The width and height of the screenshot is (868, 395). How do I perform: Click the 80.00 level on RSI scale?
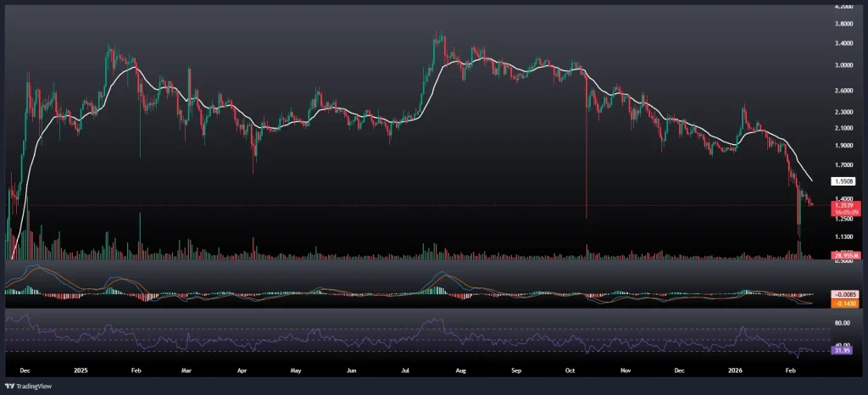[x=841, y=323]
